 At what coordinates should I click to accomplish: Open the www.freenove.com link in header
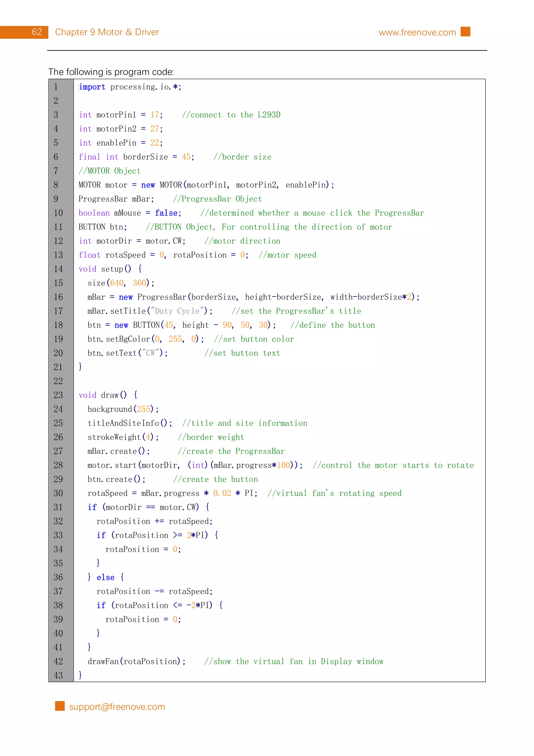[x=417, y=32]
